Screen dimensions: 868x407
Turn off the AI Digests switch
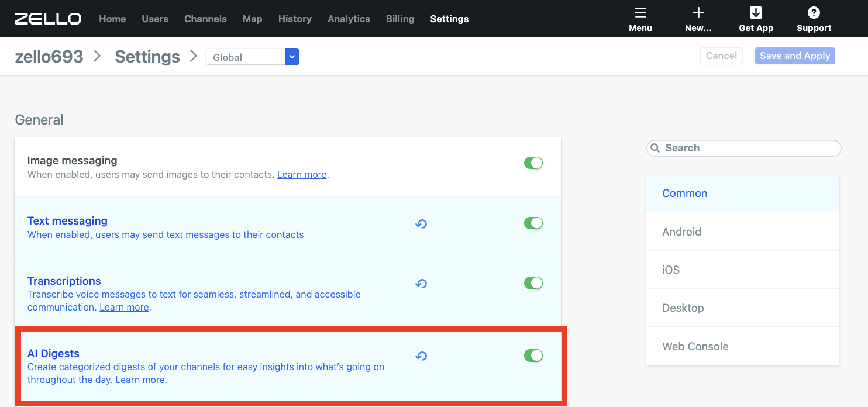pyautogui.click(x=533, y=356)
